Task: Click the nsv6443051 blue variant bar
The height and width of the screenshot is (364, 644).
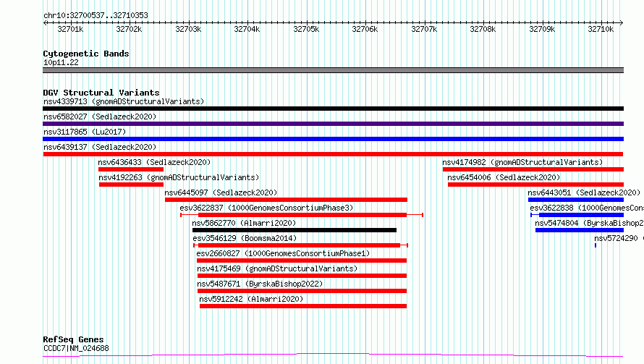Action: [576, 200]
